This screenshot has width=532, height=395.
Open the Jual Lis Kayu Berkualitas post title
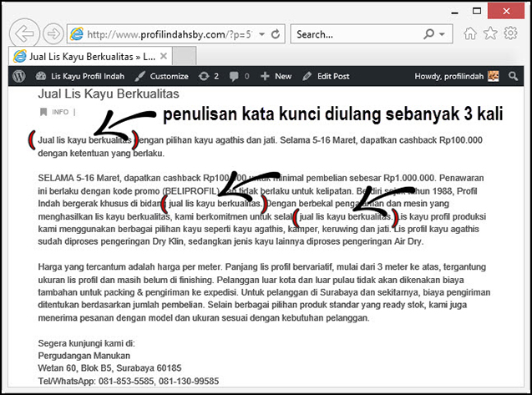109,94
